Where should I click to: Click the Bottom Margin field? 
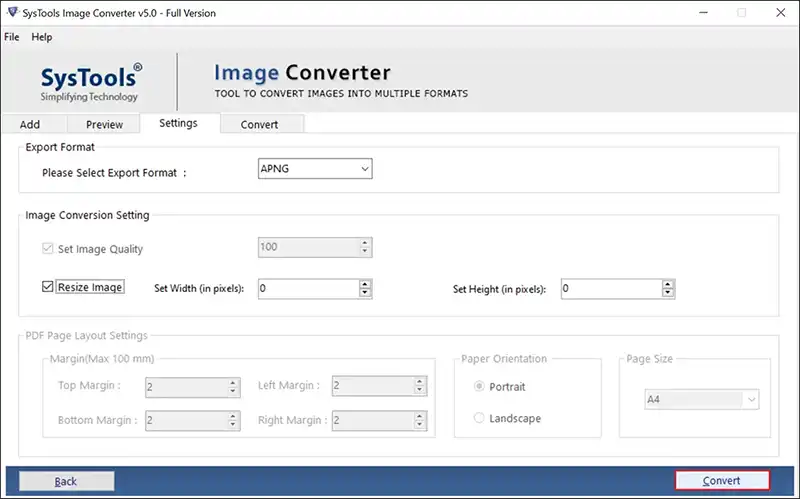[186, 421]
